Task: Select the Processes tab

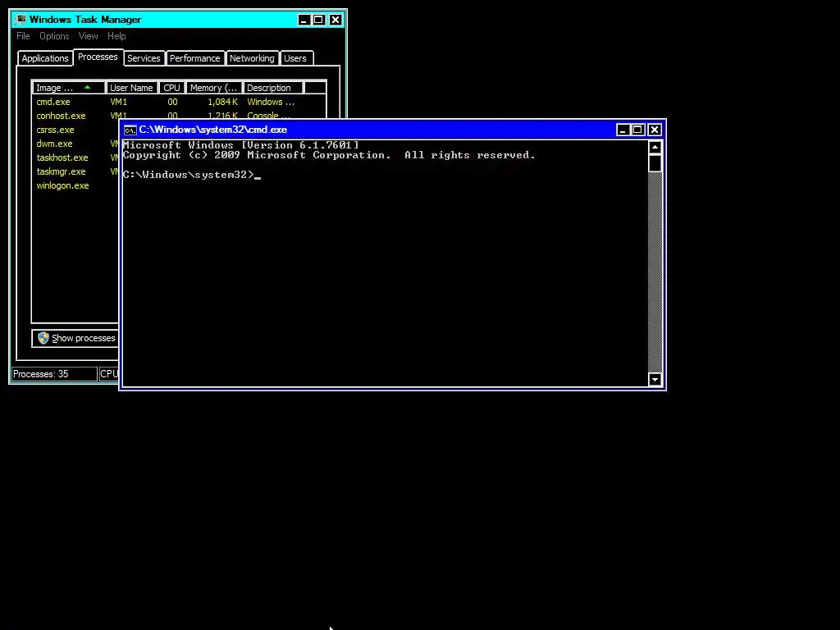Action: tap(98, 57)
